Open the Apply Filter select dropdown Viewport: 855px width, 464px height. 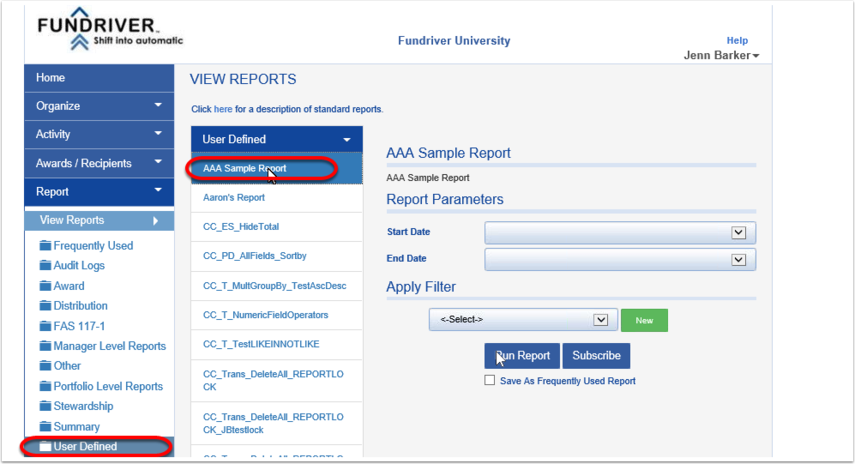600,320
